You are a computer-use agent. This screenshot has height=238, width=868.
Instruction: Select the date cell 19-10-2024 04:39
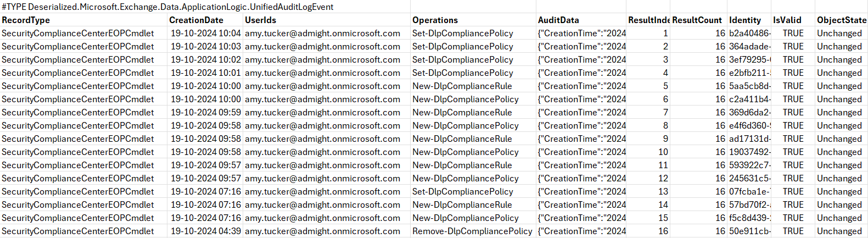(x=205, y=231)
